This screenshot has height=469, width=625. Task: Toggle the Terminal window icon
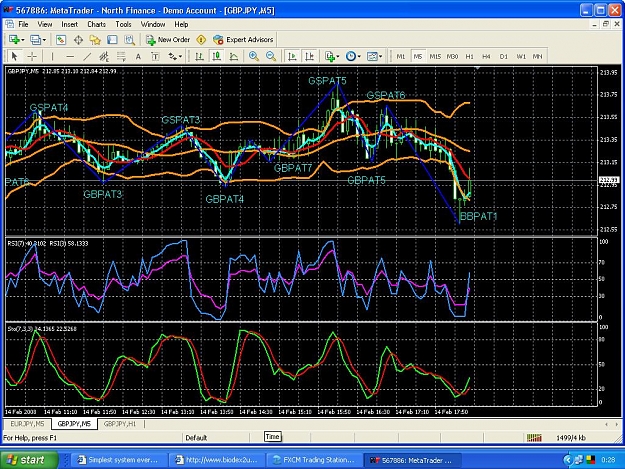112,39
